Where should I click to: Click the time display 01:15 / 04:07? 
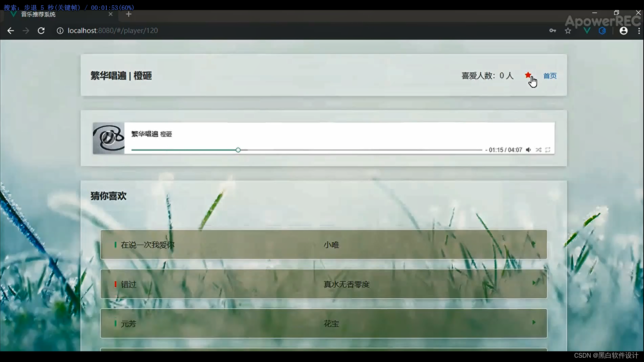505,150
